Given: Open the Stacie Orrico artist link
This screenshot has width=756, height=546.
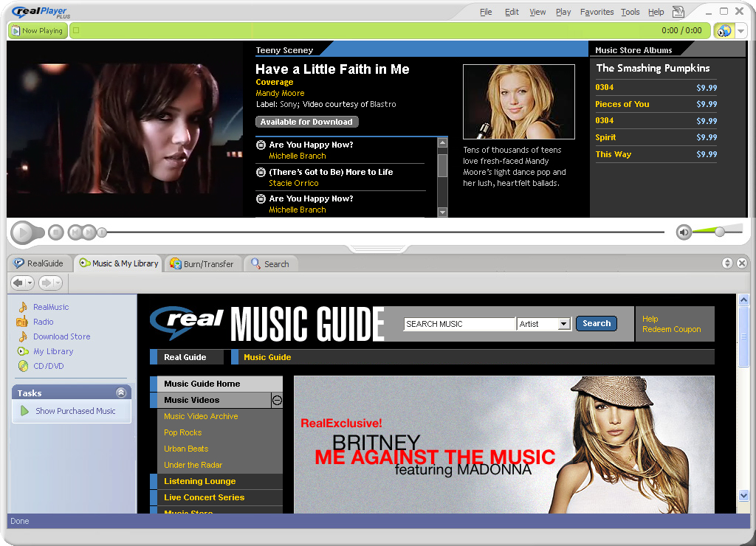Looking at the screenshot, I should pyautogui.click(x=294, y=183).
